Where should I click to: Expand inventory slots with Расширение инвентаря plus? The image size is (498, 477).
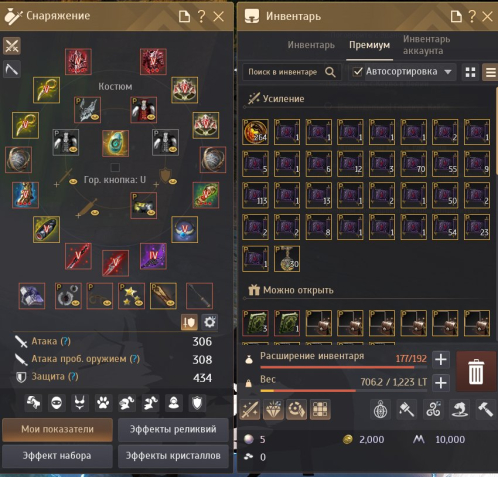(441, 359)
